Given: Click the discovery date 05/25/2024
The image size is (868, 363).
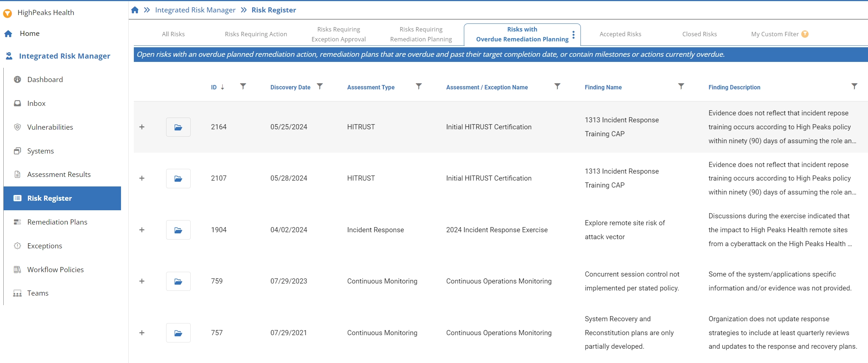Looking at the screenshot, I should click(x=289, y=127).
